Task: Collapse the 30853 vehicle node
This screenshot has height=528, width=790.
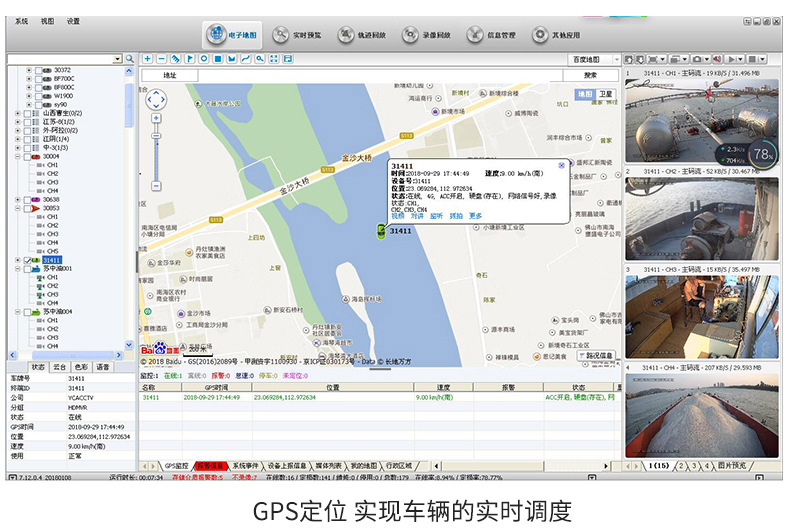Action: [18, 209]
